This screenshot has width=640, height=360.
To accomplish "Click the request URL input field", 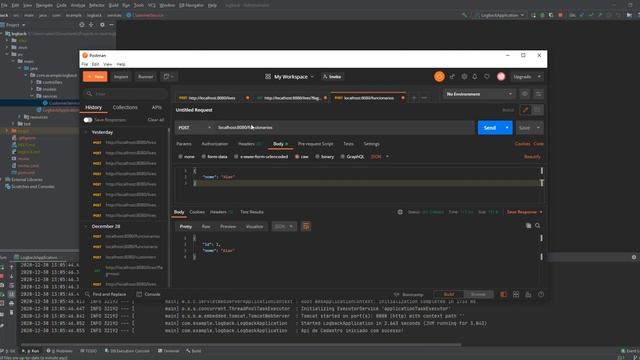I will click(344, 128).
